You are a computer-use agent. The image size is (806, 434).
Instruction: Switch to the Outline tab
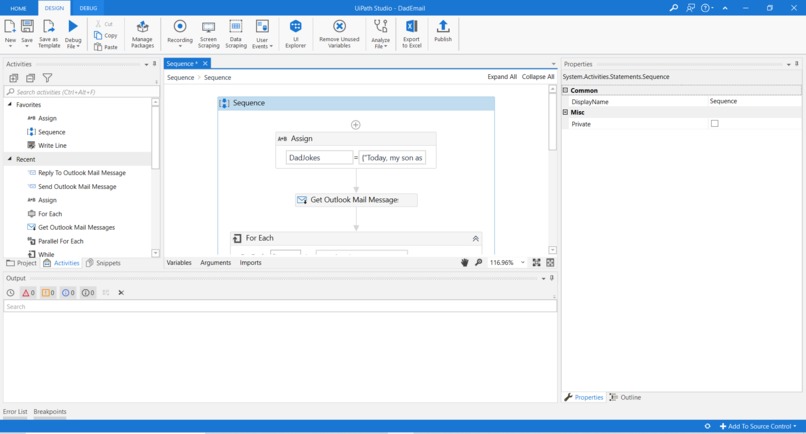click(x=626, y=397)
